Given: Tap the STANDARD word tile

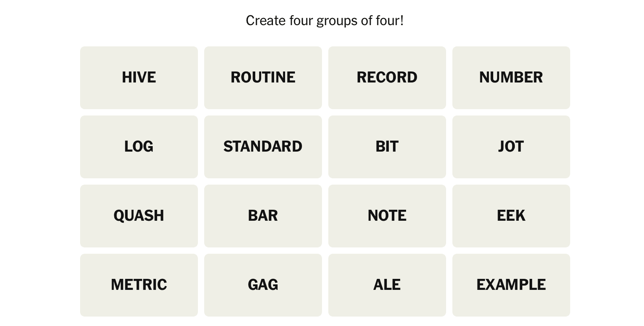Looking at the screenshot, I should pyautogui.click(x=263, y=147).
